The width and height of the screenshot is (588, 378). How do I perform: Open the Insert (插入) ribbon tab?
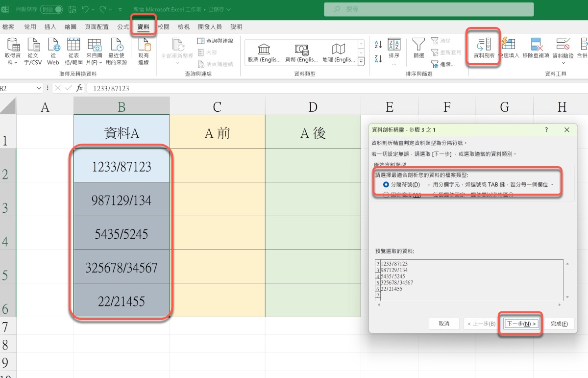tap(50, 27)
